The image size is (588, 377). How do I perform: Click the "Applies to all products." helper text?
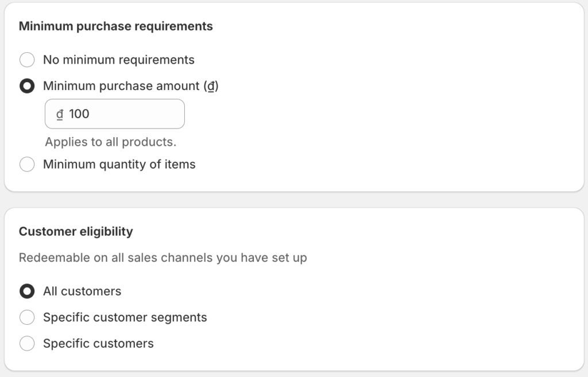click(x=111, y=142)
